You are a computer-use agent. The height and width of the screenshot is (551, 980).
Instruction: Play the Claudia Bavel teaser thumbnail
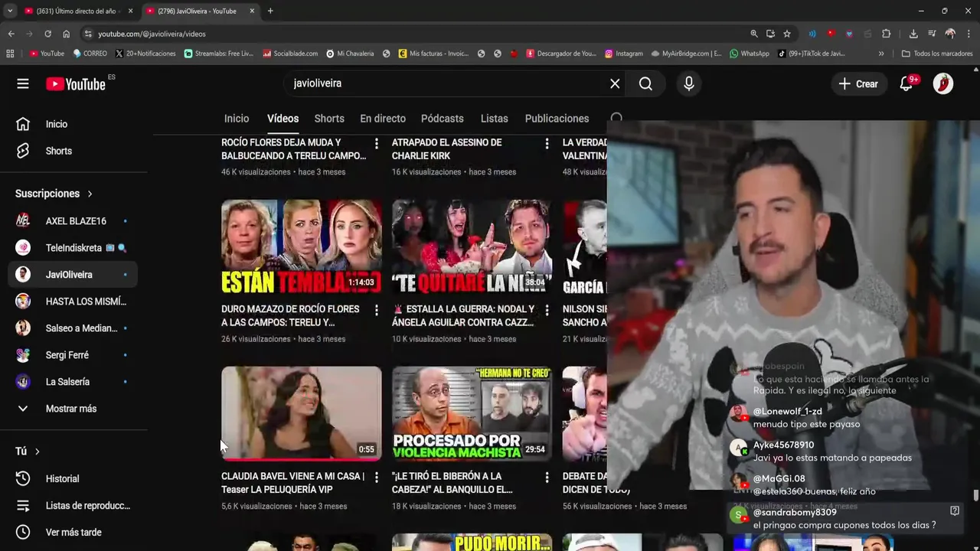click(302, 413)
